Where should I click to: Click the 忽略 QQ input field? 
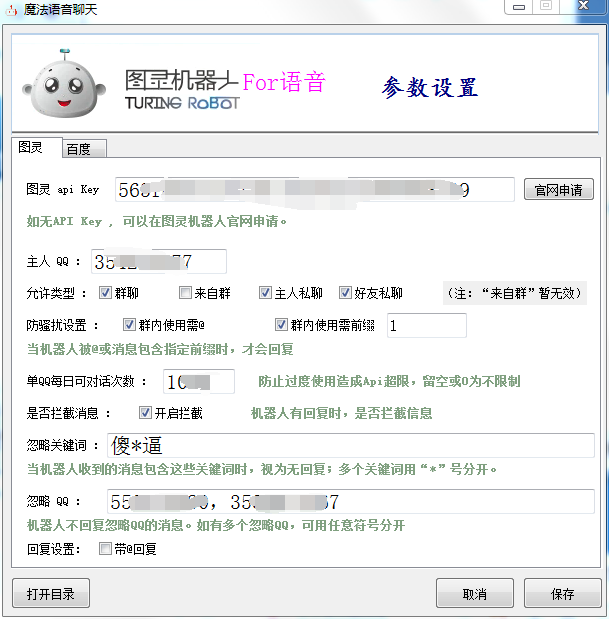pyautogui.click(x=350, y=501)
